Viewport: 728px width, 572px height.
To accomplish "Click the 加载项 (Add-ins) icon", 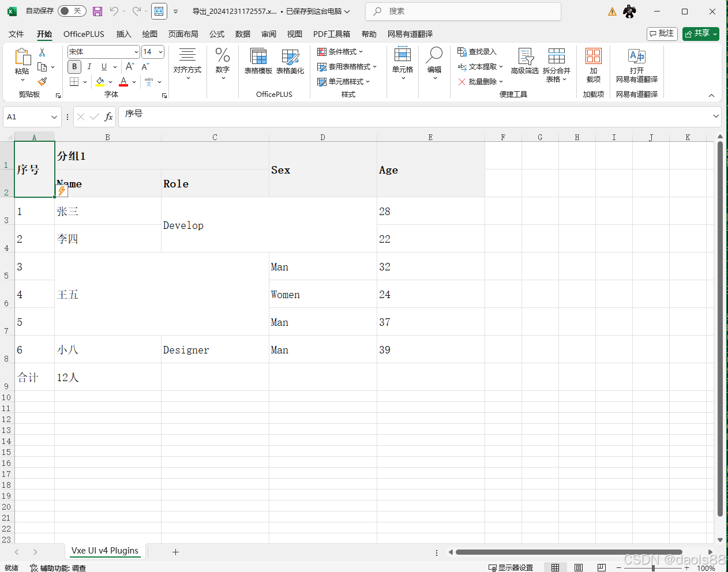I will [x=593, y=62].
